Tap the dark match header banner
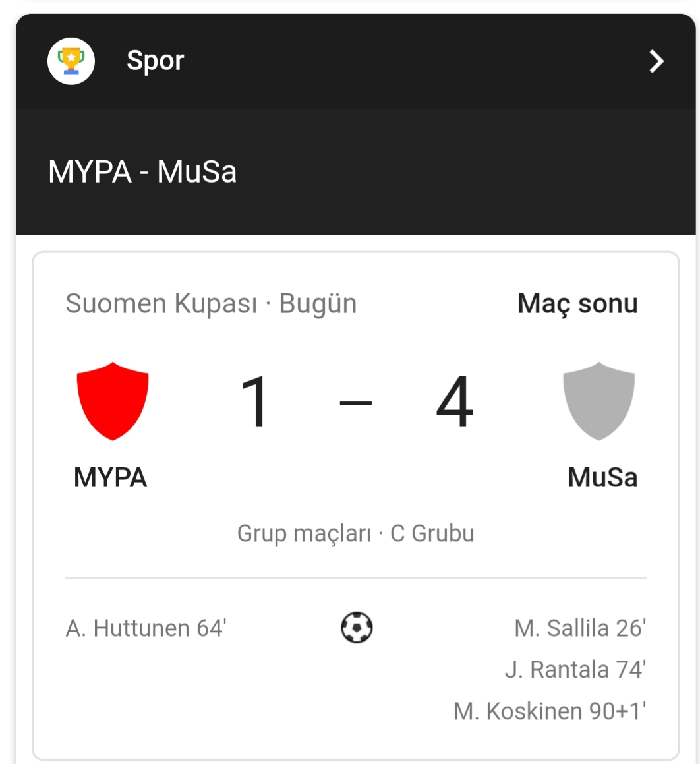Image resolution: width=700 pixels, height=764 pixels. pos(355,171)
